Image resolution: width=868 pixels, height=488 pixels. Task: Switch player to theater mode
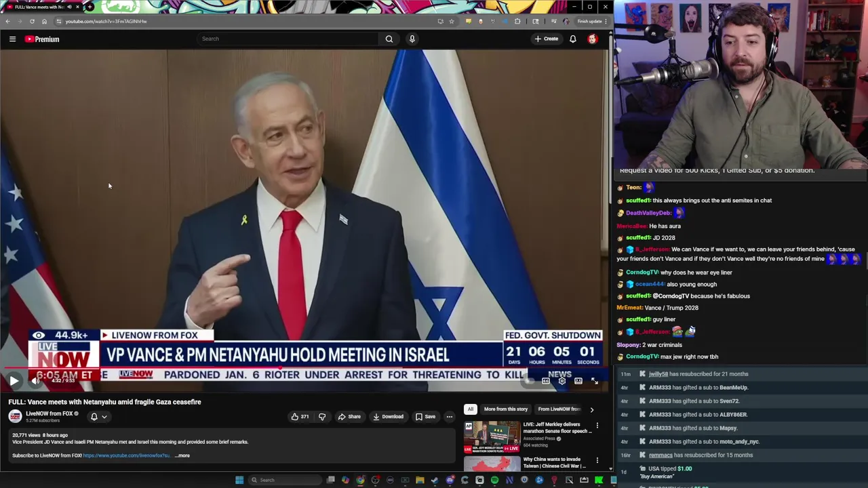(x=578, y=381)
